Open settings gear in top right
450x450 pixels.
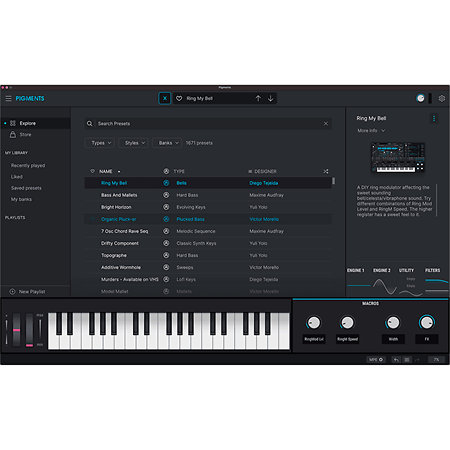pyautogui.click(x=442, y=98)
